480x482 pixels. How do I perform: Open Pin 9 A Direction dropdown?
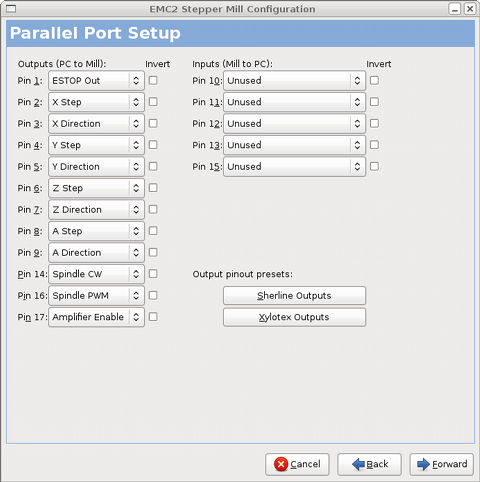click(x=96, y=252)
